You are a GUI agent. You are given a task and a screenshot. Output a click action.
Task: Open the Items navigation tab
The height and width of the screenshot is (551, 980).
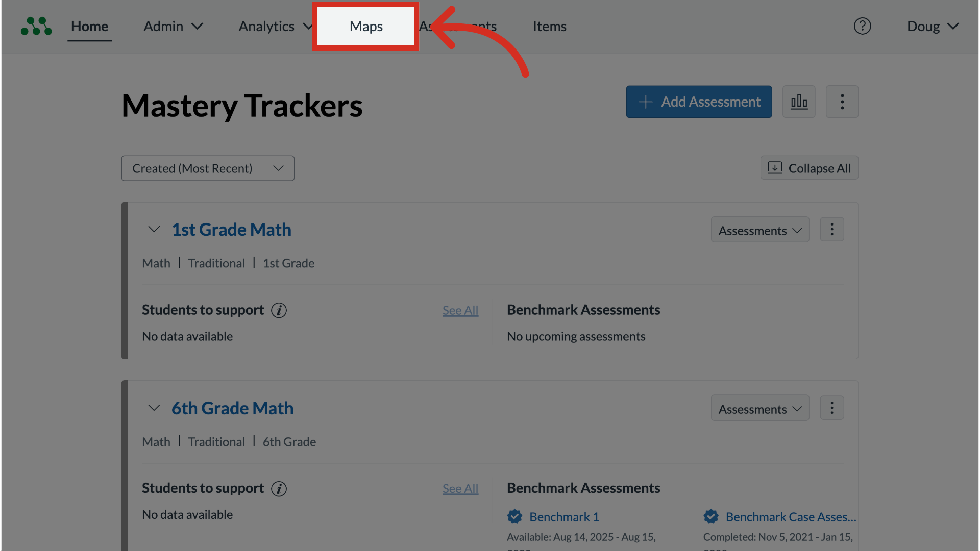(549, 26)
